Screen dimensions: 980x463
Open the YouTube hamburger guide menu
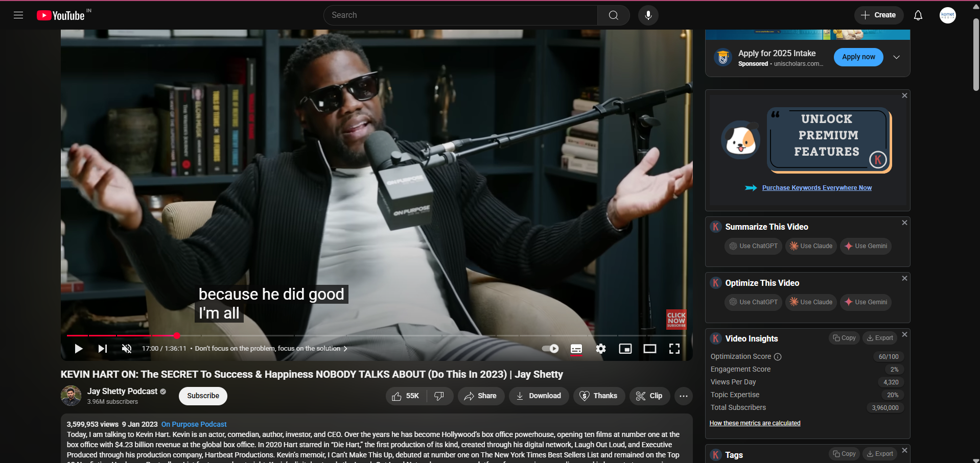tap(18, 15)
